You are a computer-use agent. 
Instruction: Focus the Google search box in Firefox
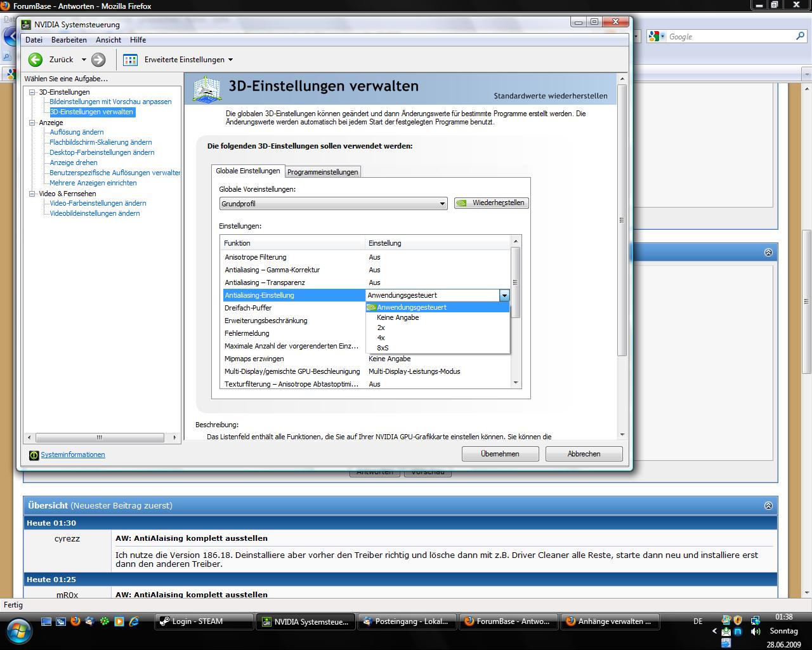pos(730,37)
